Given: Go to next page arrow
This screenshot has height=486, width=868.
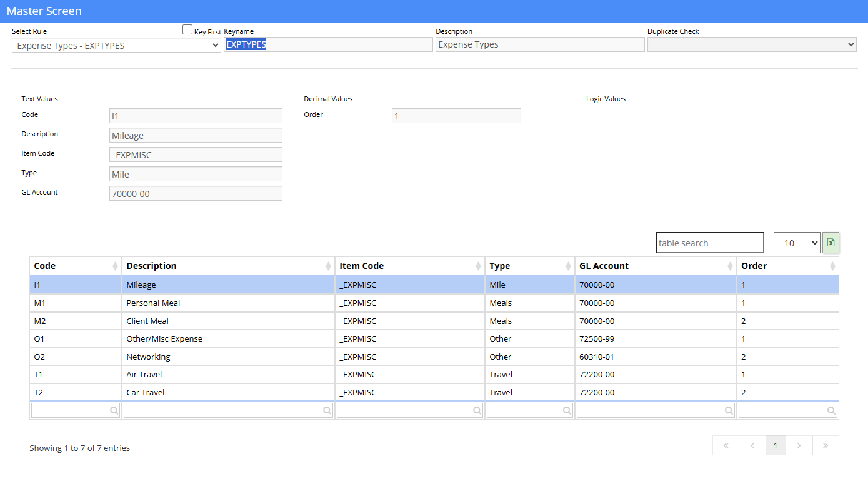Looking at the screenshot, I should pyautogui.click(x=799, y=445).
